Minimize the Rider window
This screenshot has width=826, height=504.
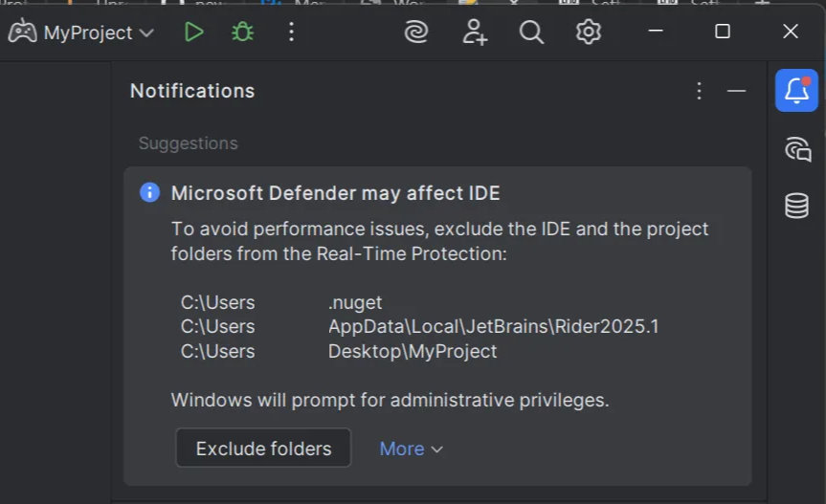point(656,32)
